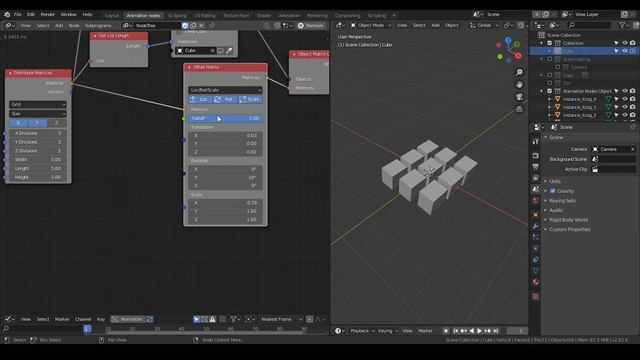The width and height of the screenshot is (640, 360).
Task: Pick object with the eyedropper icon
Action: click(x=229, y=50)
